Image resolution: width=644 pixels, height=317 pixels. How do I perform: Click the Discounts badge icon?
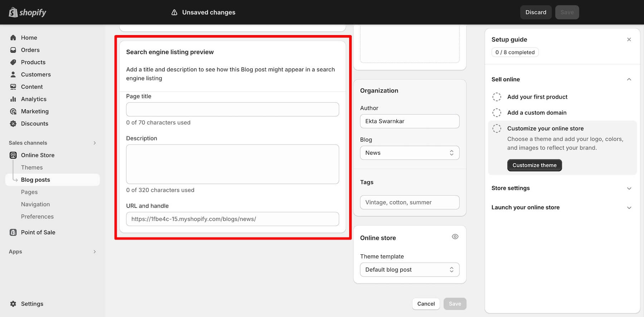click(13, 124)
